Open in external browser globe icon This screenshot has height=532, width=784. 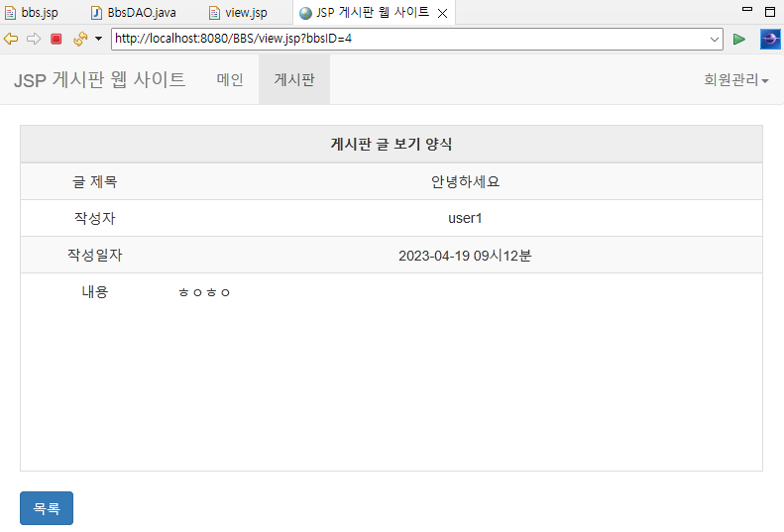[x=770, y=39]
